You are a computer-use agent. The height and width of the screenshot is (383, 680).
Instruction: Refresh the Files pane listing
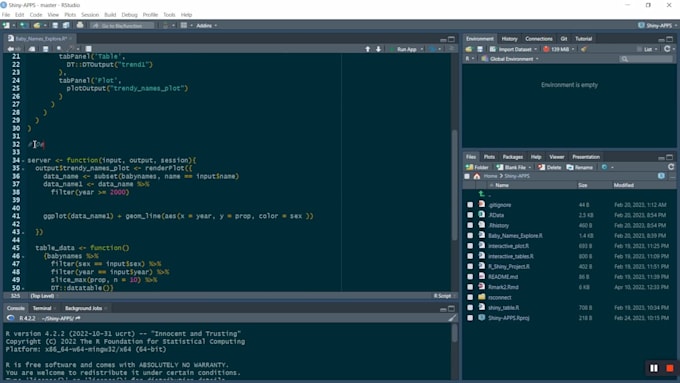(x=671, y=167)
